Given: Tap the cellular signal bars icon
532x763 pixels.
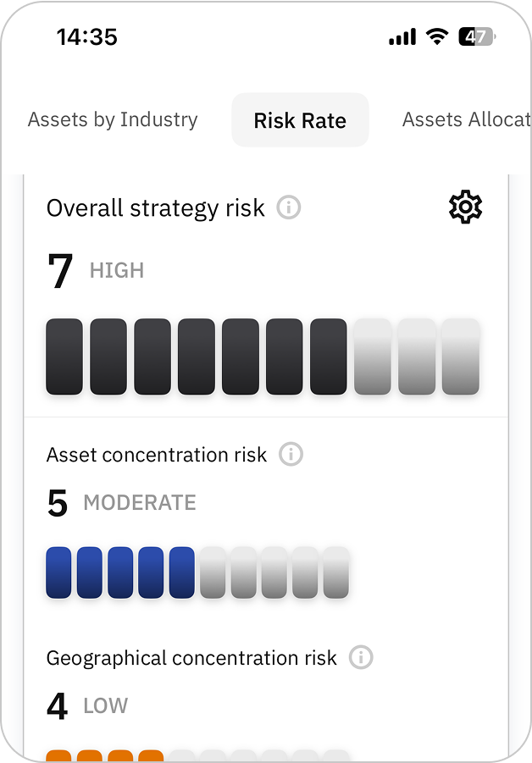Looking at the screenshot, I should click(402, 37).
